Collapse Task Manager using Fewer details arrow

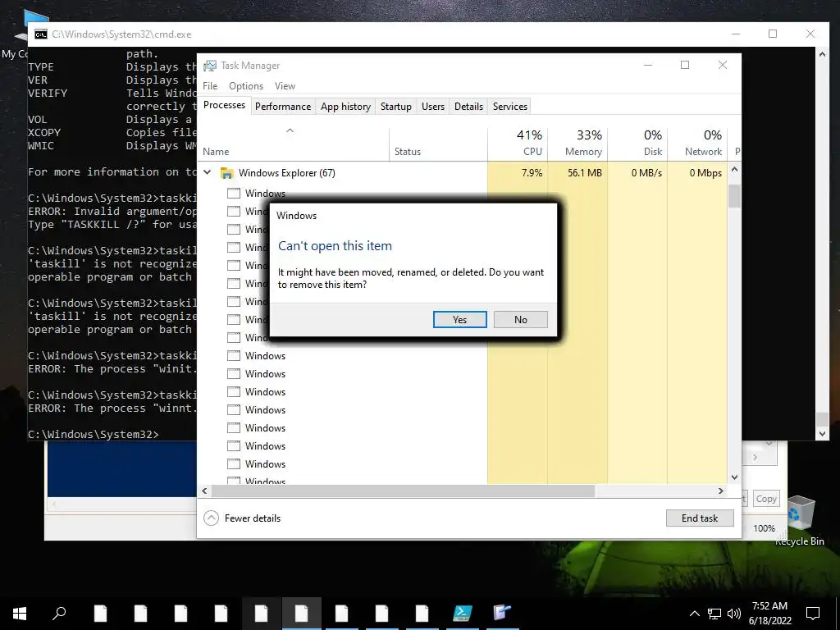point(211,518)
